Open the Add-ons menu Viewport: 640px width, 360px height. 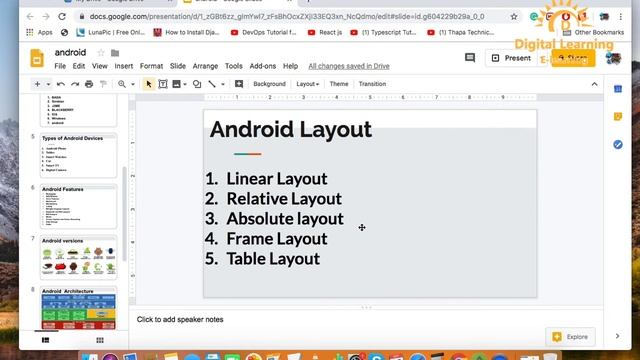pyautogui.click(x=262, y=66)
